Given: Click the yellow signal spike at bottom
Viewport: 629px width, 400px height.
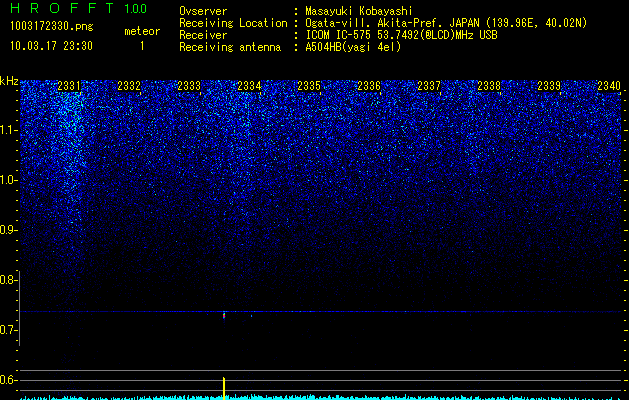Looking at the screenshot, I should [224, 387].
